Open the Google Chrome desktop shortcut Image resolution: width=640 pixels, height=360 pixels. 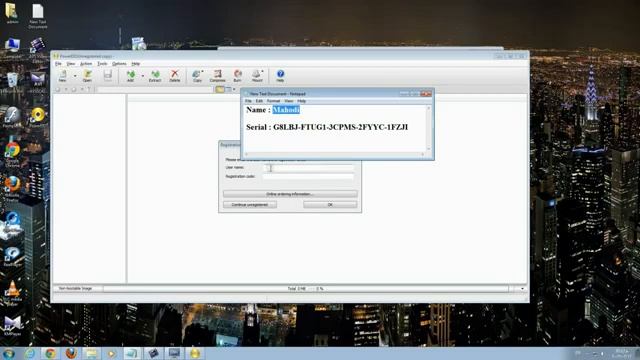[12, 155]
